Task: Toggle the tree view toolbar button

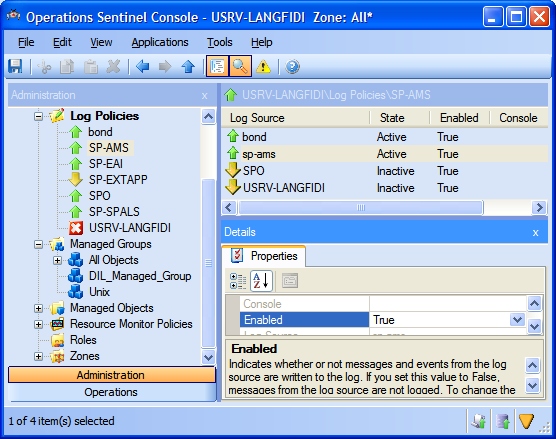Action: click(x=217, y=66)
